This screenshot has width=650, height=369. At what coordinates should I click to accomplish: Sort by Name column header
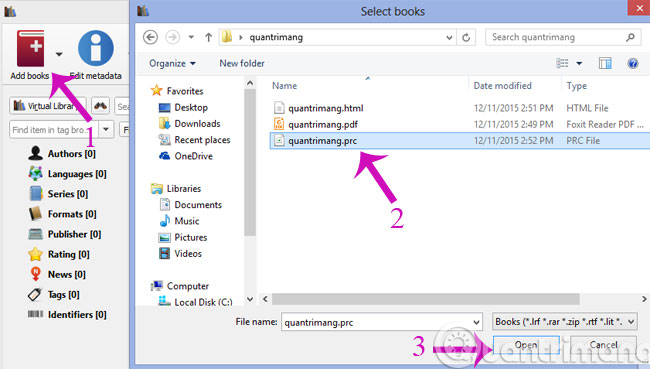(284, 86)
